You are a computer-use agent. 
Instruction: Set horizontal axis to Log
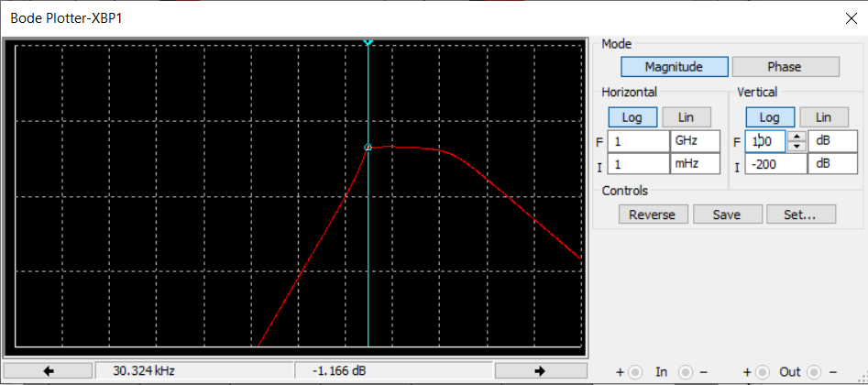tap(632, 117)
